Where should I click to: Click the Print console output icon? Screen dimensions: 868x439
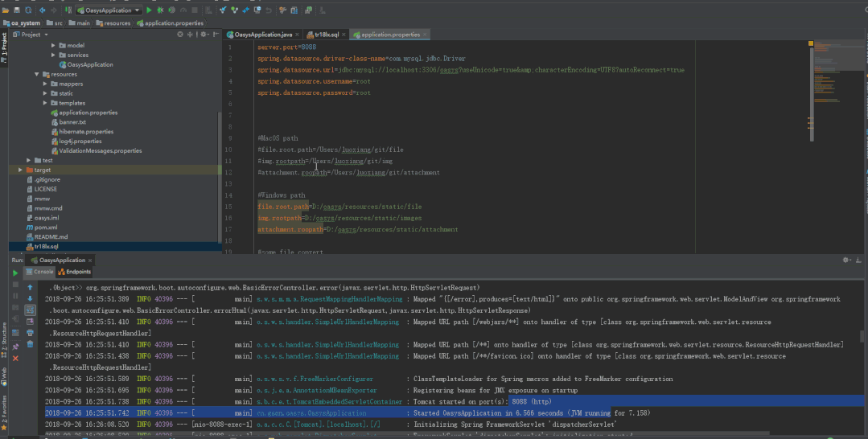30,332
